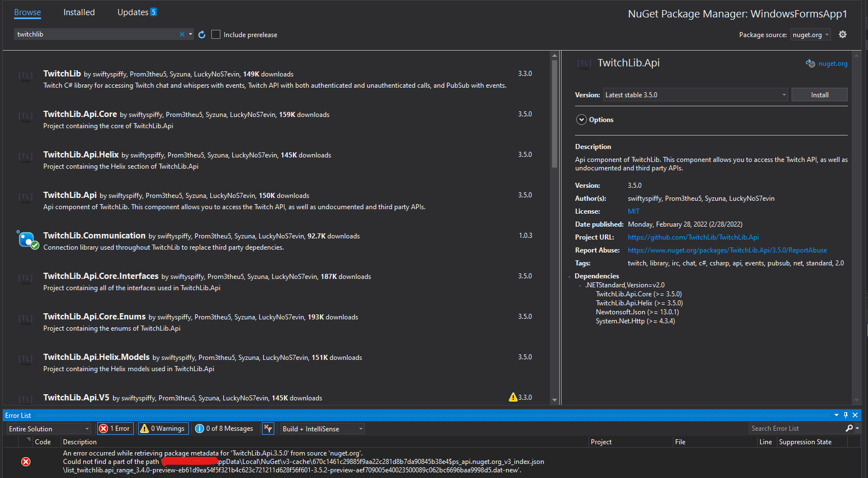This screenshot has height=478, width=868.
Task: Open the nuget.org link in details header
Action: pos(833,64)
